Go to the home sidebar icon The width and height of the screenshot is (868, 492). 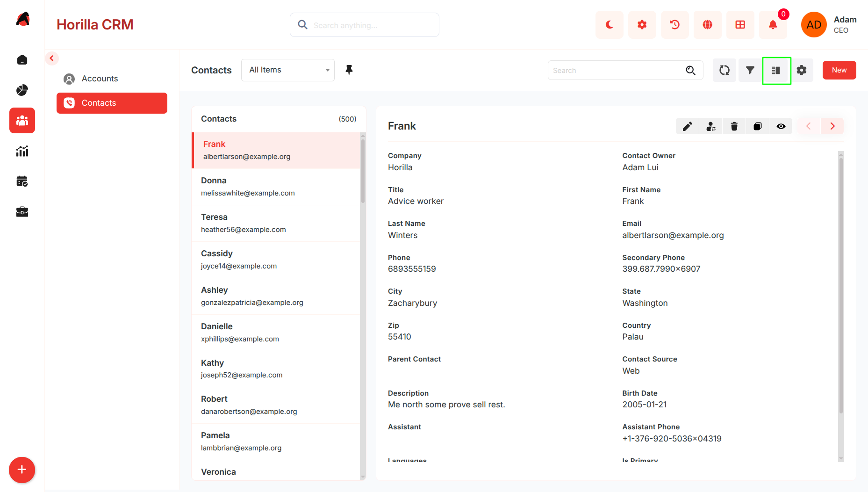click(x=22, y=60)
